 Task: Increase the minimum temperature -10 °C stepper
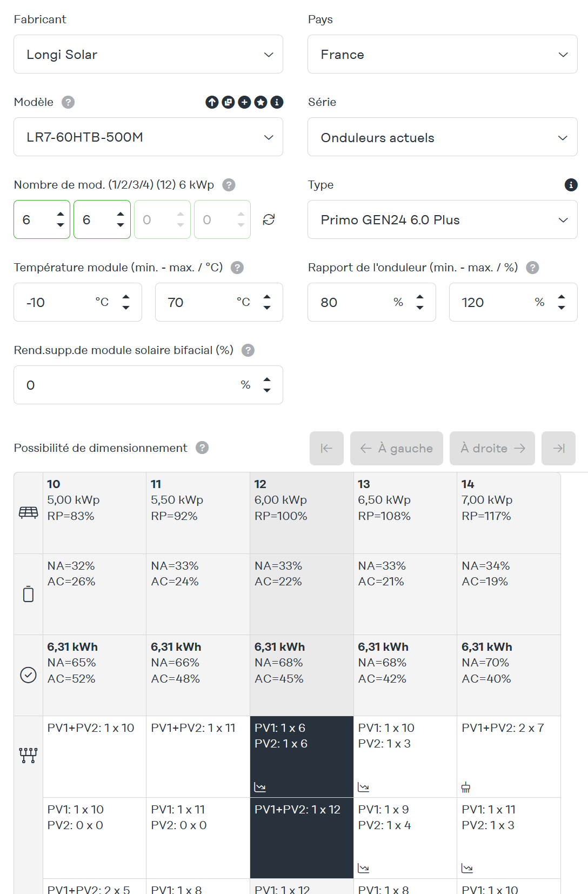pos(126,297)
